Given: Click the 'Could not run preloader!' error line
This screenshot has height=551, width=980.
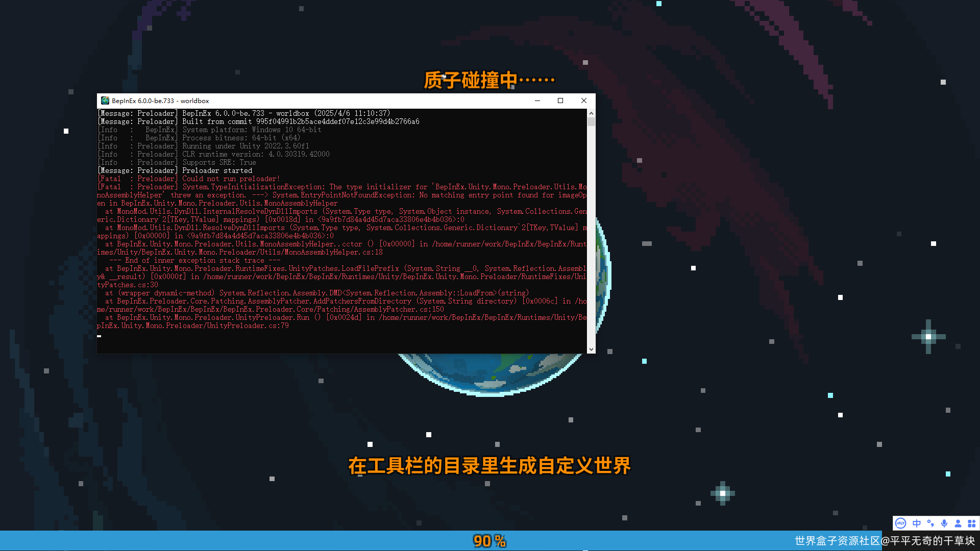Looking at the screenshot, I should click(188, 179).
